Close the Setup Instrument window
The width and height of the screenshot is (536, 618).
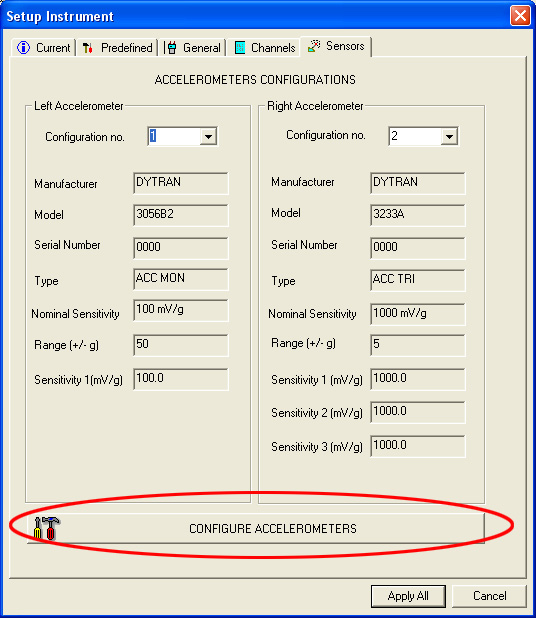tap(520, 16)
